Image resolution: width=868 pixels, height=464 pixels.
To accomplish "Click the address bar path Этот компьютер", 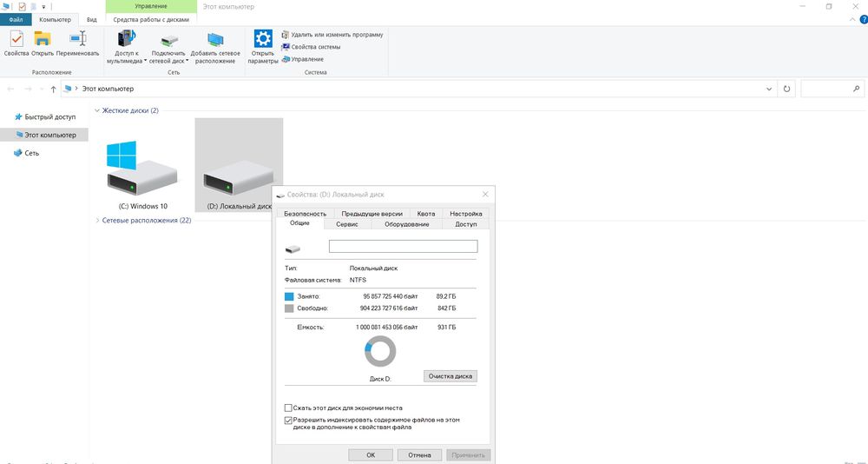I will 108,89.
